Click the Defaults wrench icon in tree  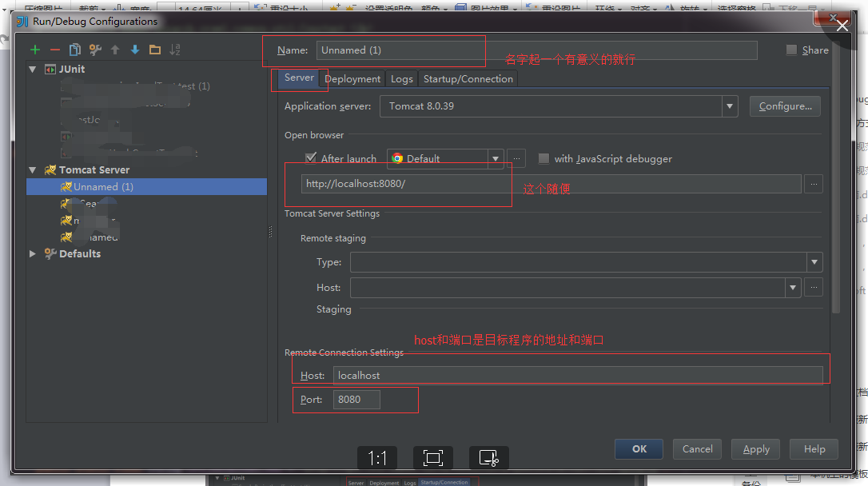pyautogui.click(x=50, y=253)
